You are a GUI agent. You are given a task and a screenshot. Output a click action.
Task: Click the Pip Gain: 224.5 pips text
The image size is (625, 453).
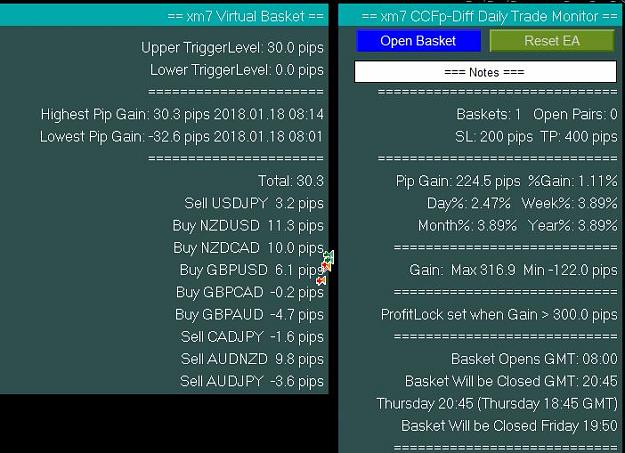pos(458,181)
